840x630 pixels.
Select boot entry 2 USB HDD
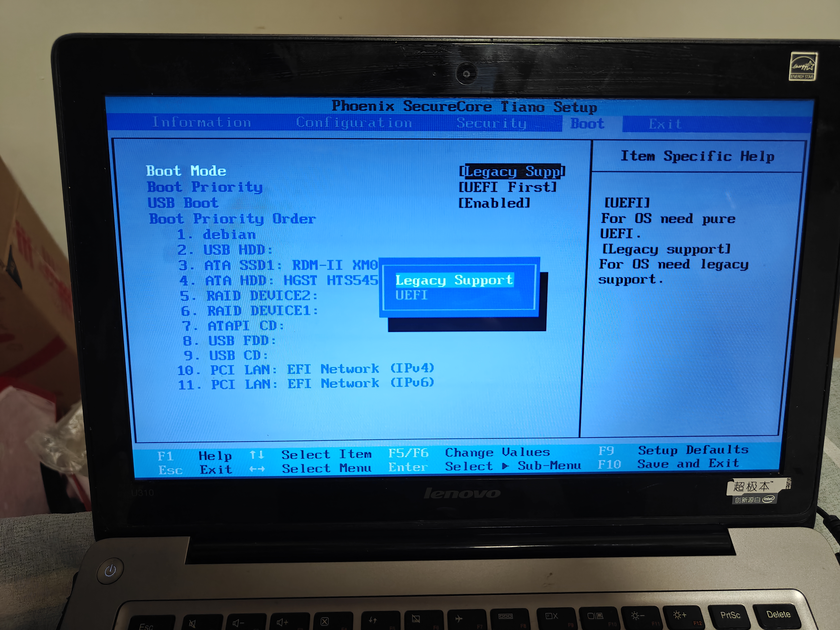point(225,250)
